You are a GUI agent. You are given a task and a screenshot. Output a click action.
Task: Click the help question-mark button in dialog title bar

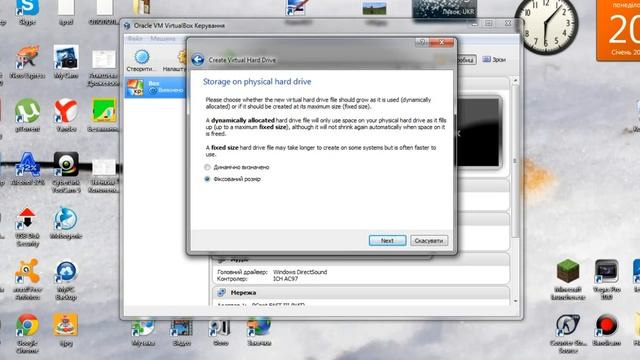click(x=422, y=42)
